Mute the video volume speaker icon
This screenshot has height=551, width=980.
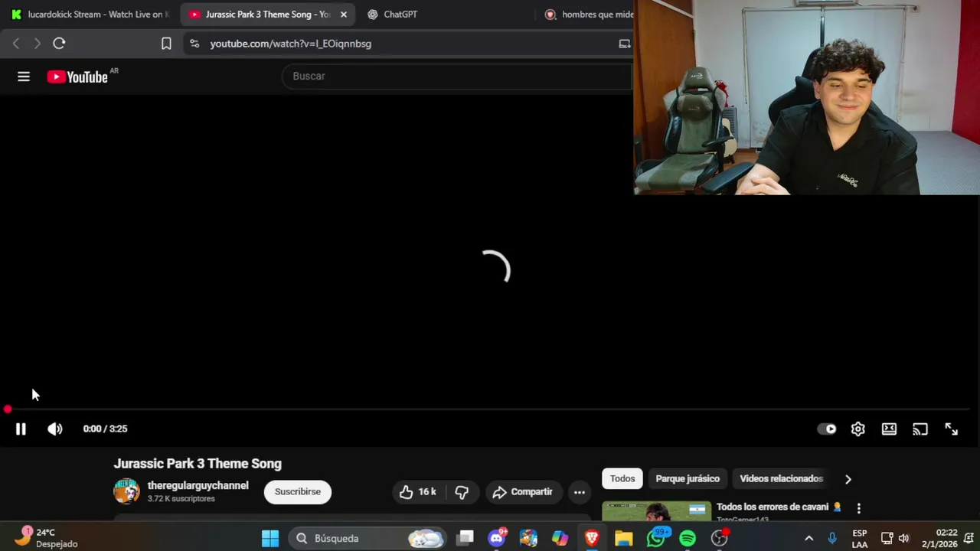(55, 429)
